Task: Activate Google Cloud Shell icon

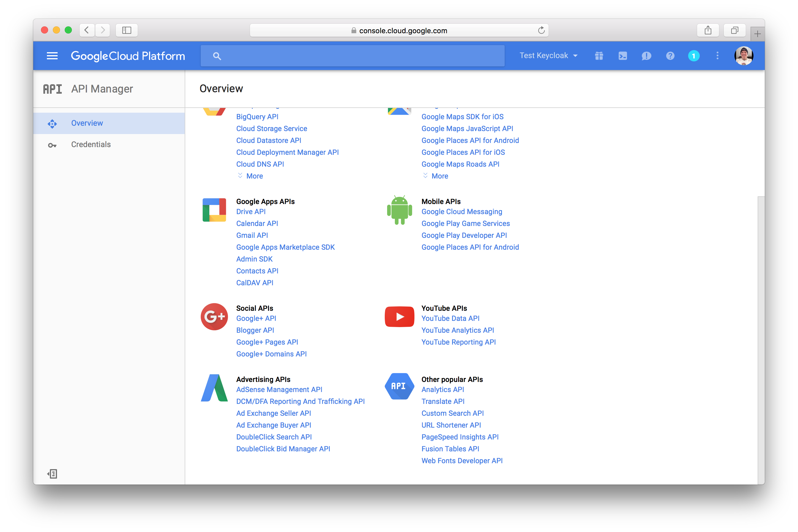Action: pos(623,56)
